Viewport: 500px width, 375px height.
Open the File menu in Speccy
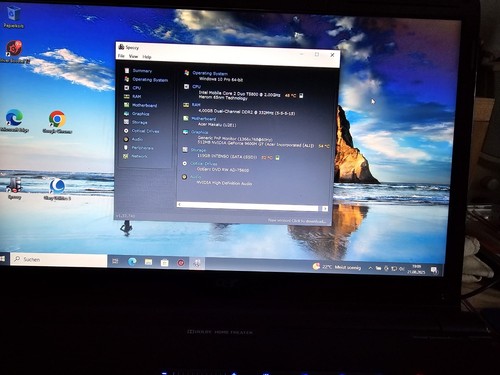click(x=121, y=56)
